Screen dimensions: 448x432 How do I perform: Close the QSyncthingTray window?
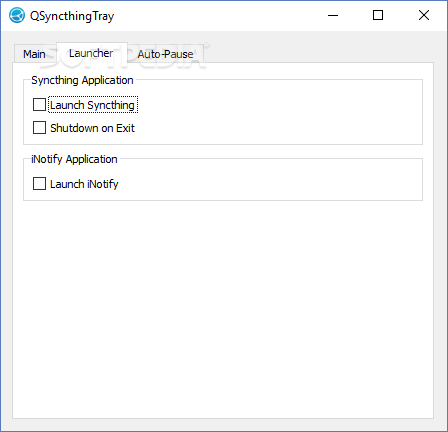click(424, 15)
